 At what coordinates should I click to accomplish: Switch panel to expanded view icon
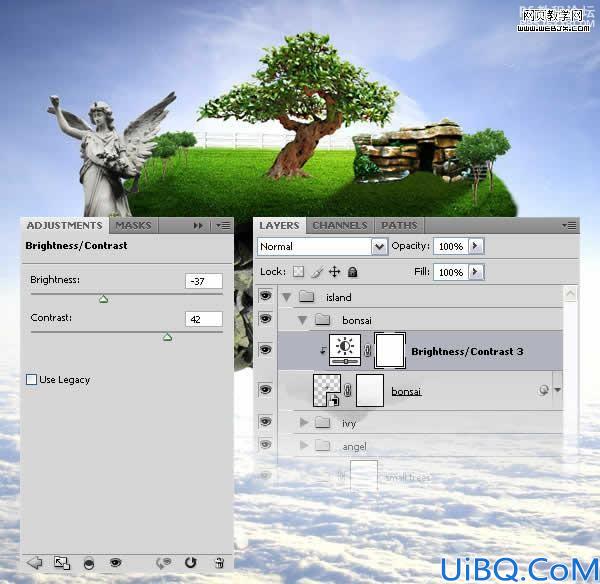(62, 563)
